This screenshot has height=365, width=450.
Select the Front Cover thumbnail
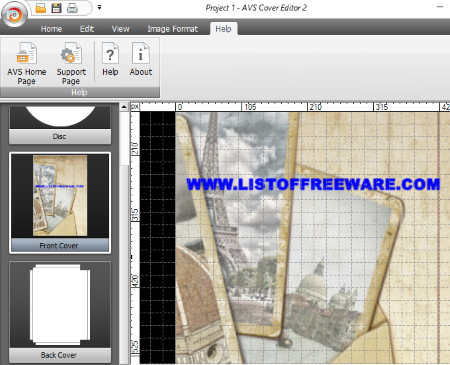[60, 195]
